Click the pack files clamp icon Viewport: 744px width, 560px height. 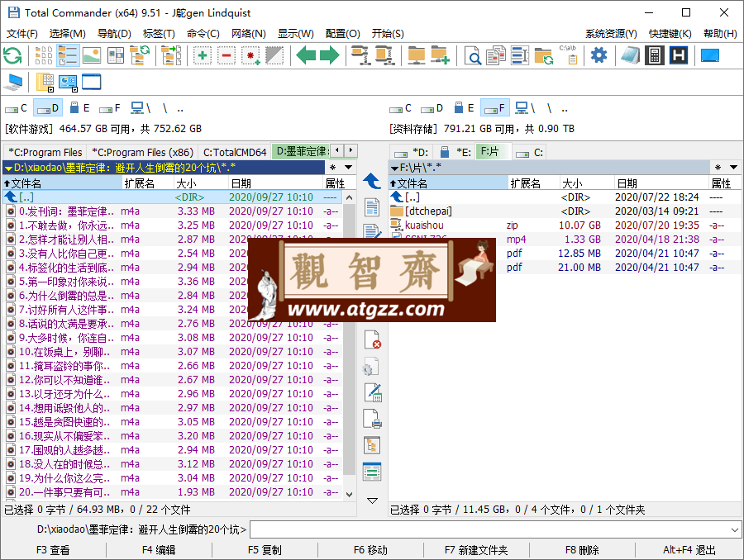[x=361, y=55]
